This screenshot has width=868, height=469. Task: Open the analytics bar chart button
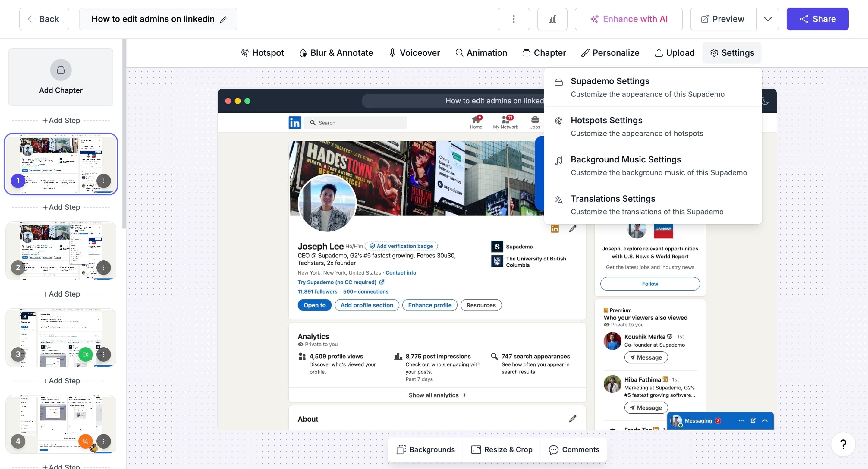[552, 19]
